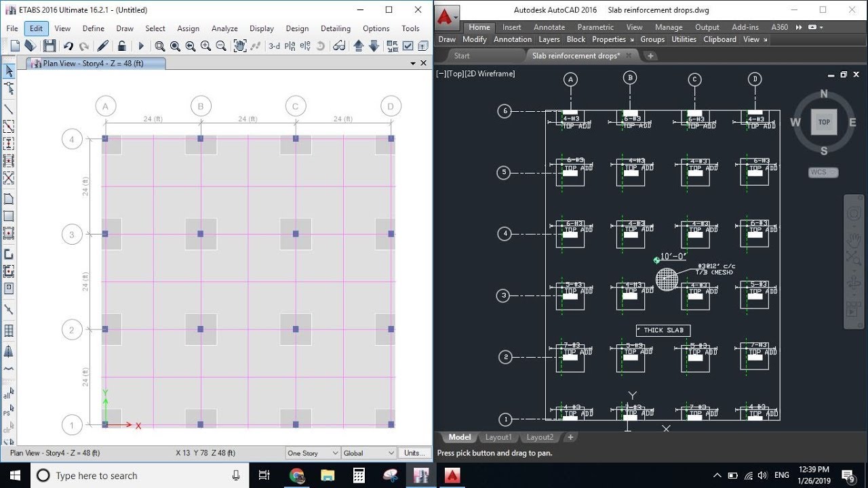The image size is (868, 488).
Task: Expand Plan View window options arrow
Action: (414, 63)
